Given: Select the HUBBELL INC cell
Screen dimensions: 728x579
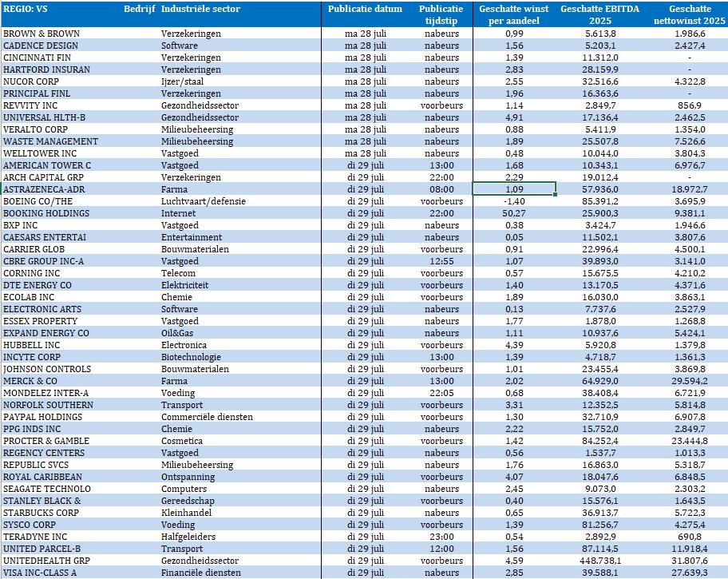Looking at the screenshot, I should tap(32, 345).
